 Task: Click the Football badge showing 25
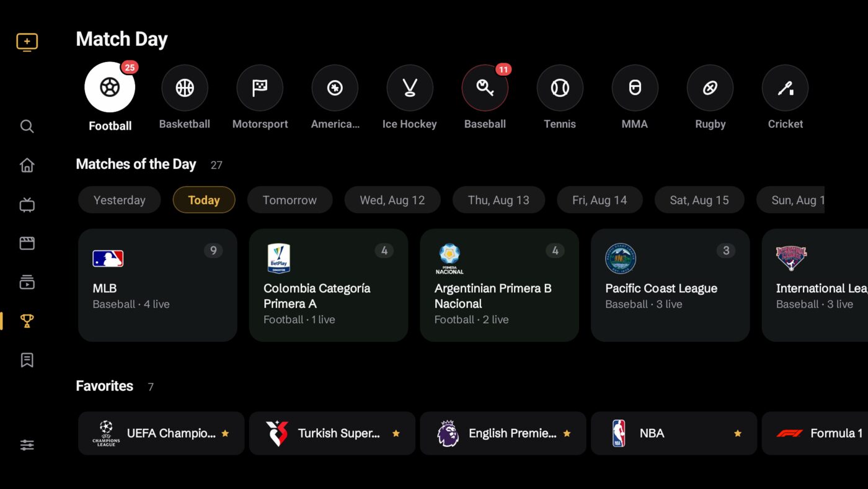click(x=130, y=68)
